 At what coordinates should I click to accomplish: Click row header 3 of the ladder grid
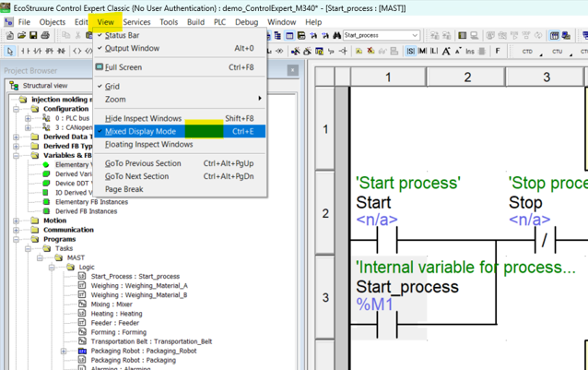point(325,298)
